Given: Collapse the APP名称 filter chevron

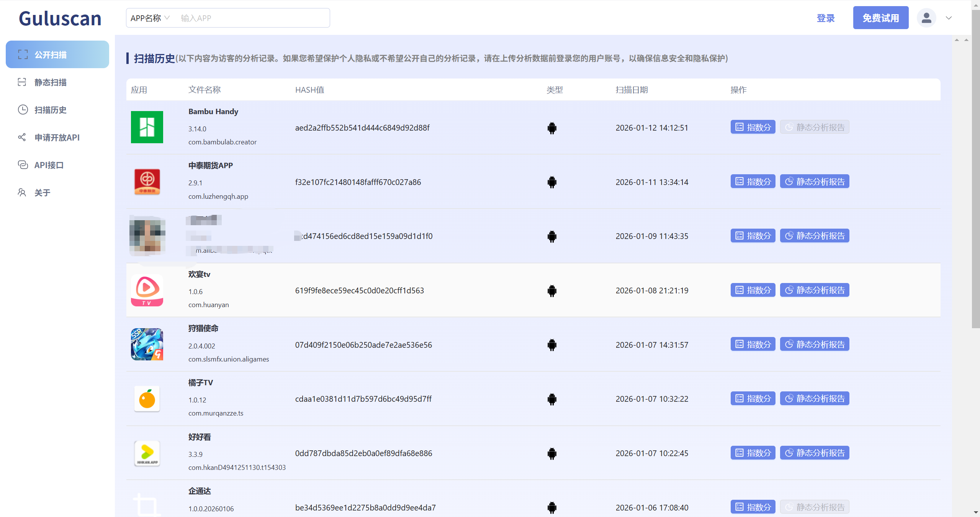Looking at the screenshot, I should click(167, 18).
